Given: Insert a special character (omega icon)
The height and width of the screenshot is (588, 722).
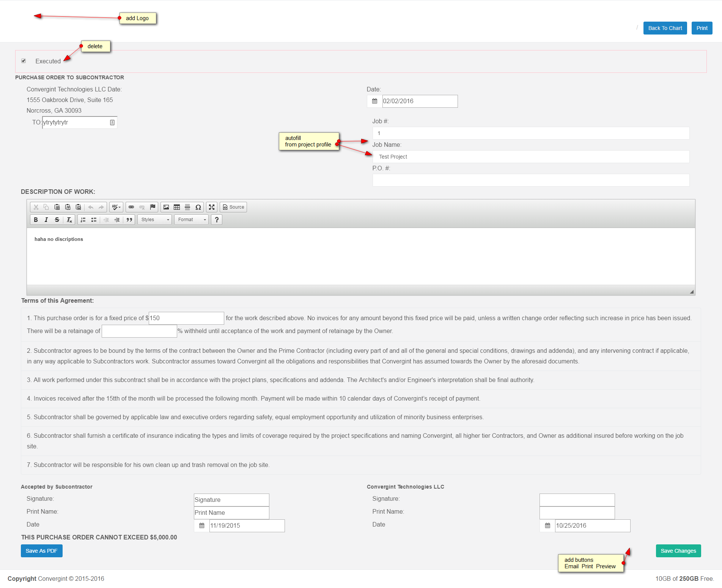Looking at the screenshot, I should tap(198, 207).
